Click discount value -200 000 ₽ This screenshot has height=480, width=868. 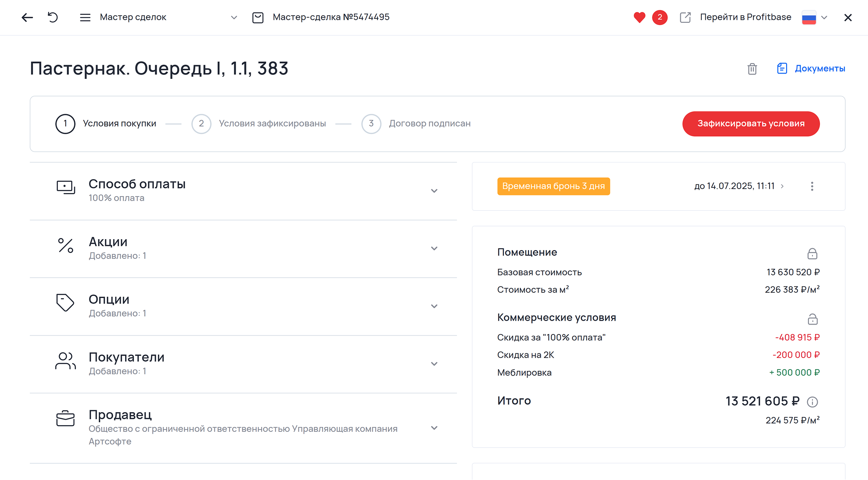796,355
